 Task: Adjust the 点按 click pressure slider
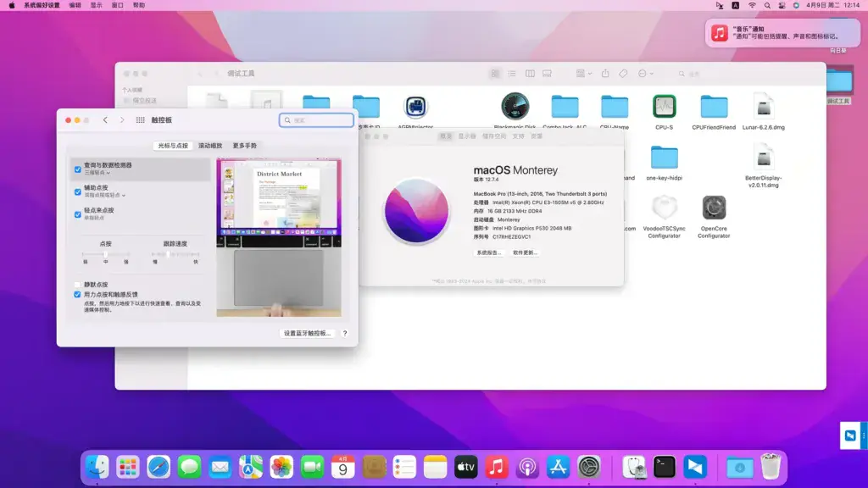point(105,254)
